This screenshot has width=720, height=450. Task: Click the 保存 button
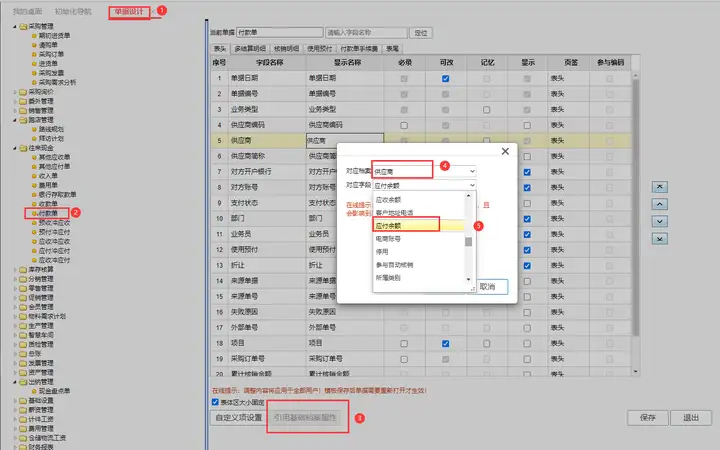[647, 417]
